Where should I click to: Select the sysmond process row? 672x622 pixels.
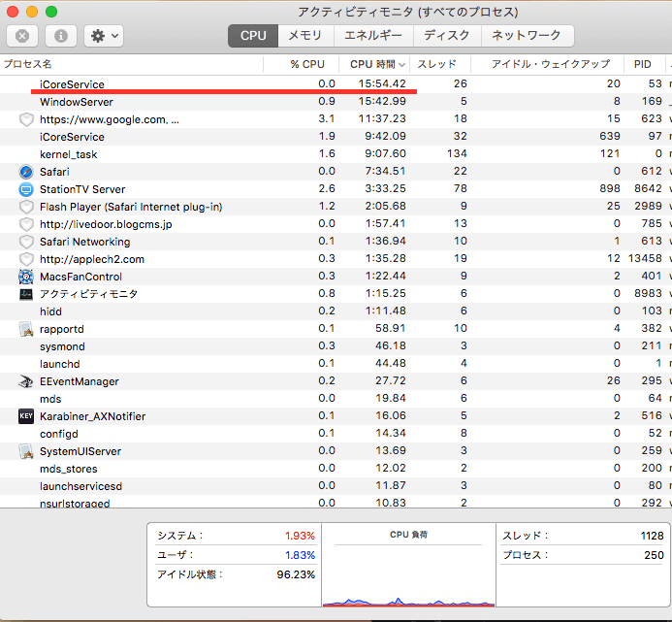(x=336, y=346)
